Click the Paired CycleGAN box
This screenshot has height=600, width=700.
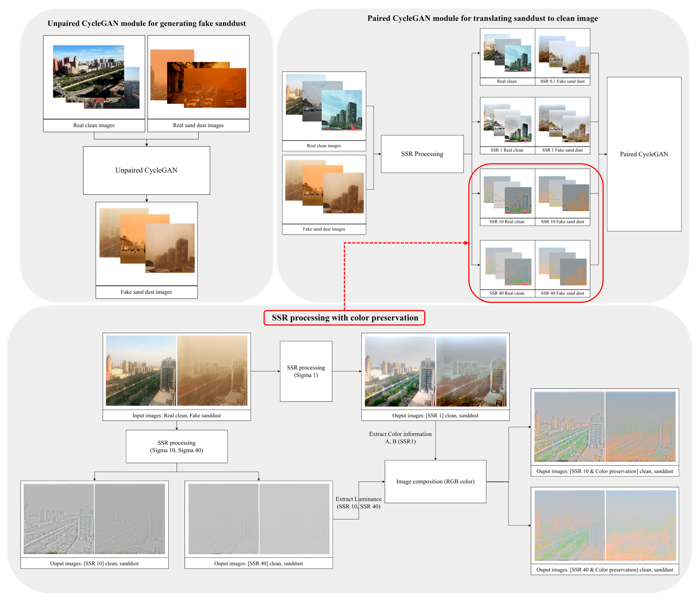click(x=644, y=154)
